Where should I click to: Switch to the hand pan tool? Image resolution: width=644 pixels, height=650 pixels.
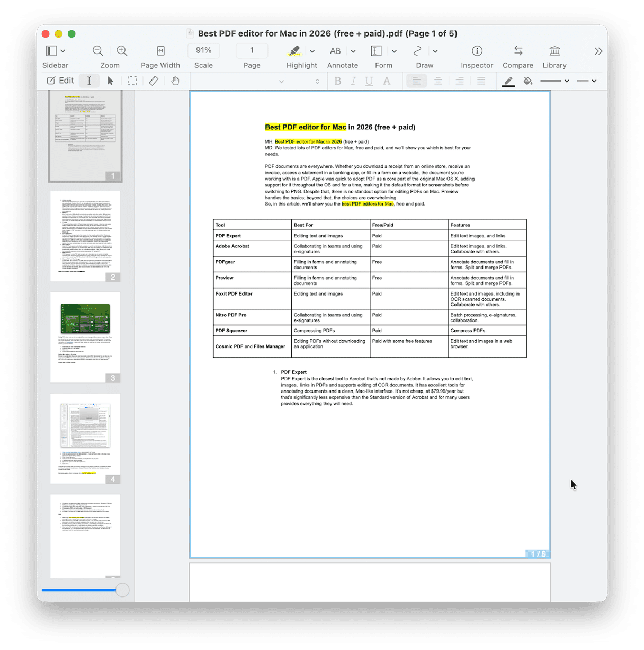pyautogui.click(x=175, y=81)
